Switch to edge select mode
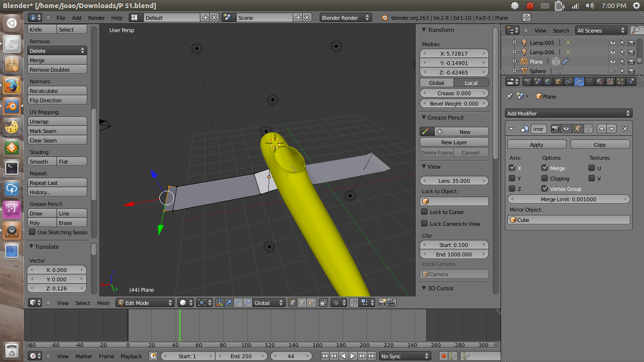 click(x=302, y=303)
